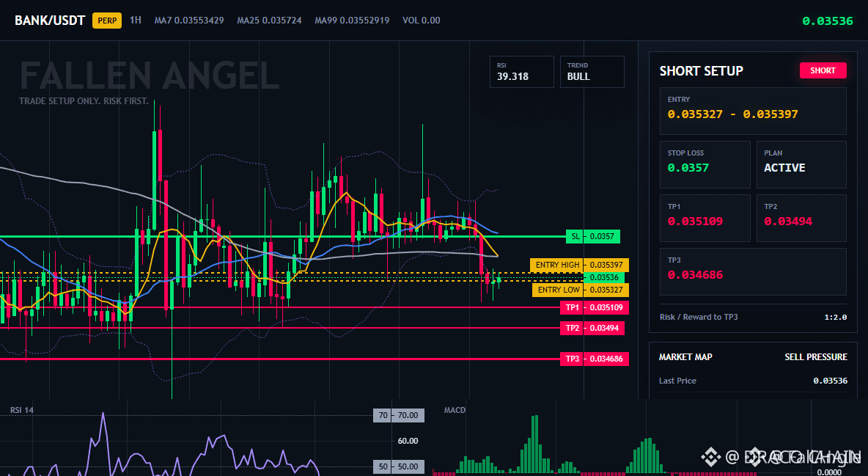
Task: Click the STOP LOSS 0.0357 card
Action: [705, 164]
